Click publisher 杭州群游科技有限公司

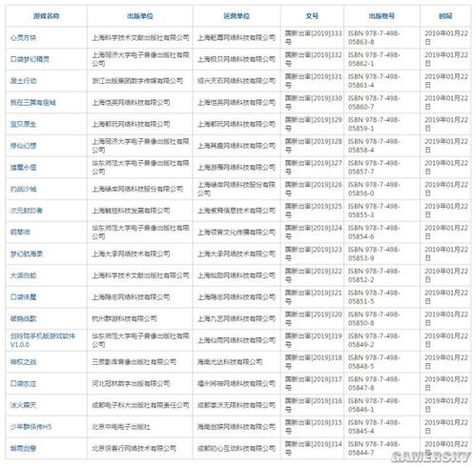coord(124,318)
